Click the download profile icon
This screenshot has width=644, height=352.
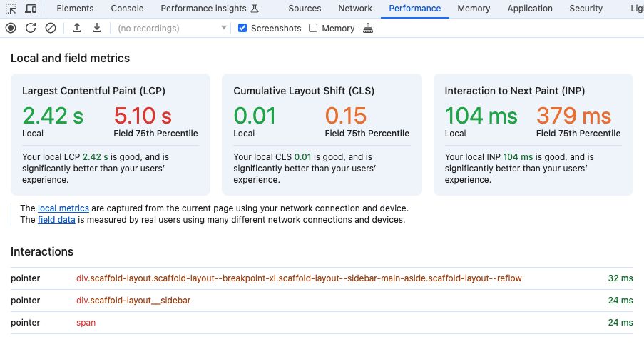tap(97, 28)
